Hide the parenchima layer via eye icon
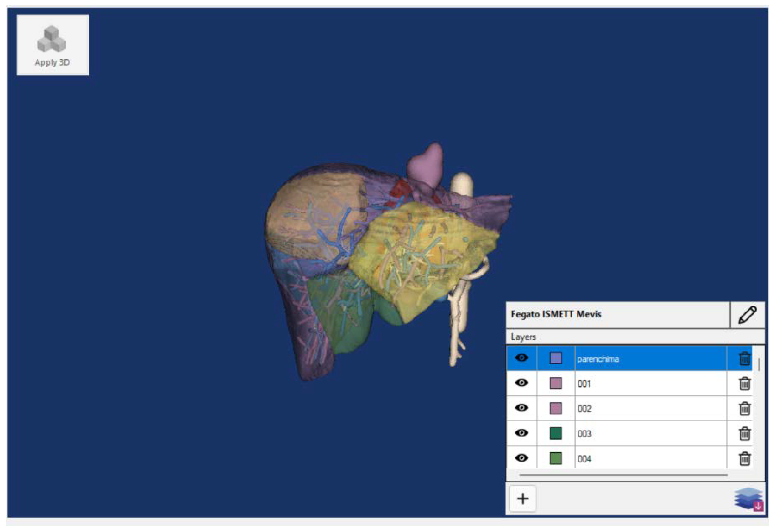This screenshot has height=532, width=778. [521, 358]
